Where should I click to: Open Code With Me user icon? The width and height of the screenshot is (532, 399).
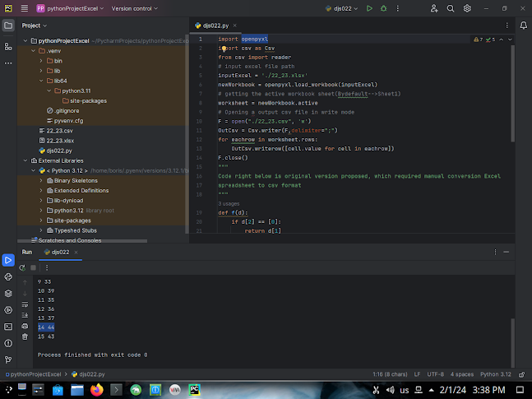pyautogui.click(x=434, y=8)
